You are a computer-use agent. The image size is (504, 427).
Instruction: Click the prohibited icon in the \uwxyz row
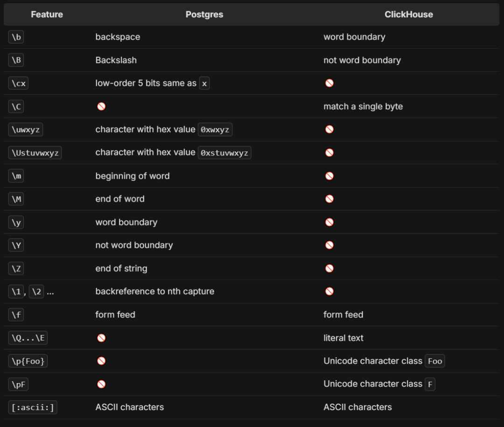tap(329, 129)
